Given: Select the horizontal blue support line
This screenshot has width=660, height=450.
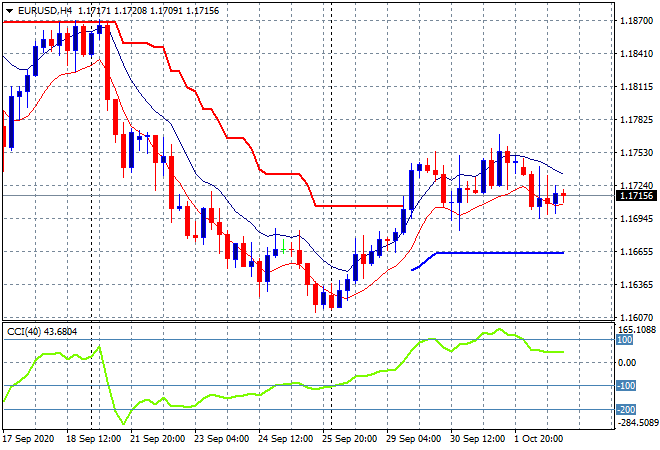Looking at the screenshot, I should click(x=500, y=253).
